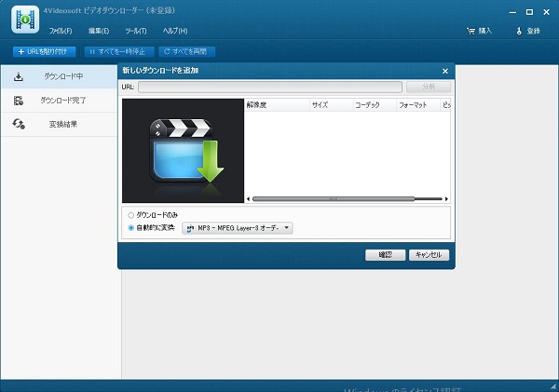Click the scrollbar right arrow

[x=446, y=199]
